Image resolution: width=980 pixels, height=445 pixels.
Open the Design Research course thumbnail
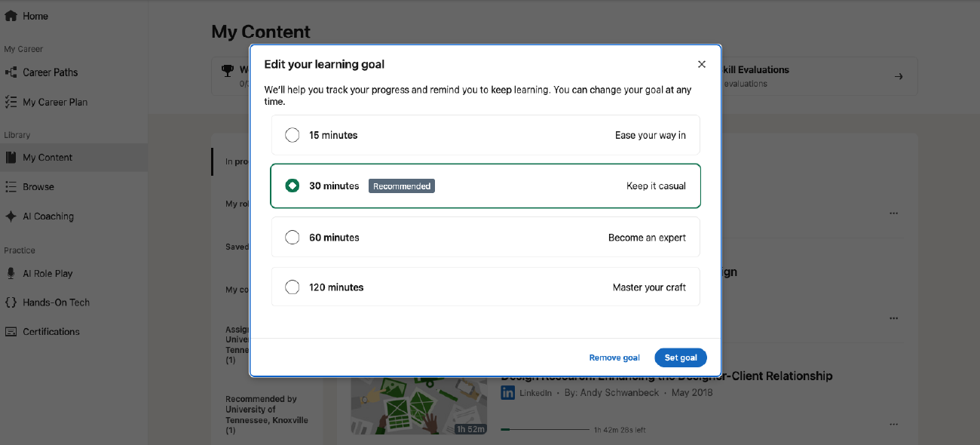tap(419, 406)
